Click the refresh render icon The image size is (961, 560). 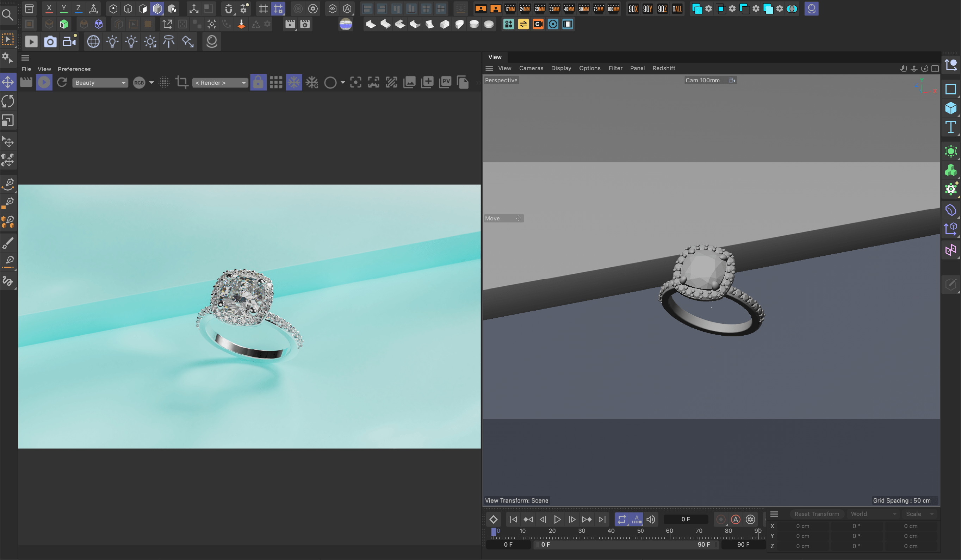62,82
